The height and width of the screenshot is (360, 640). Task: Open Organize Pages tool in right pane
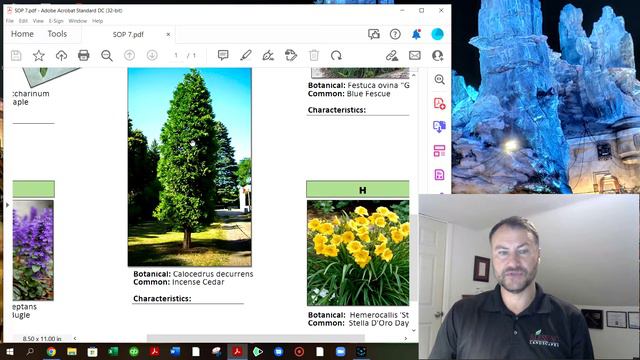tap(440, 151)
